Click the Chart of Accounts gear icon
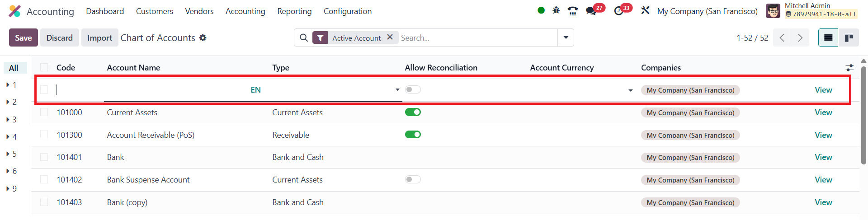868x220 pixels. point(203,38)
